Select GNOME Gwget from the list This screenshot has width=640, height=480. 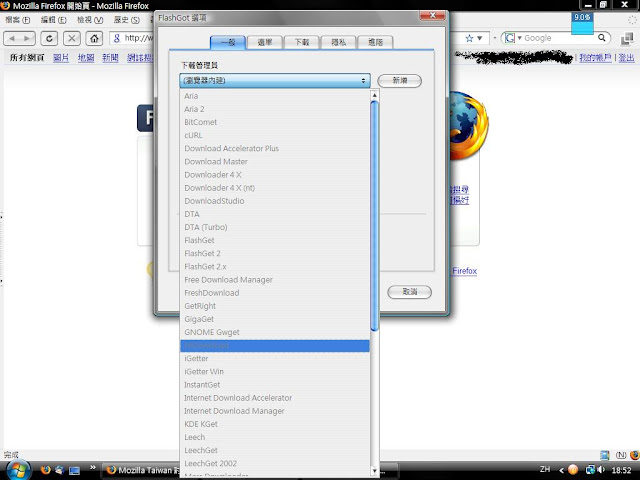(x=275, y=332)
